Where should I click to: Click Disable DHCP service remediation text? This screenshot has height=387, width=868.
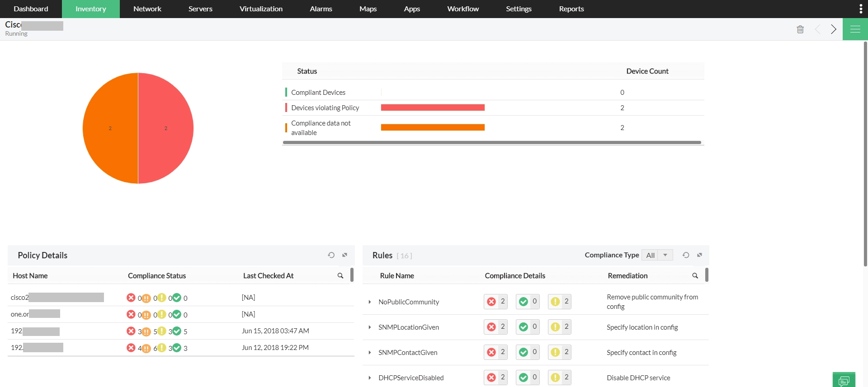tap(638, 378)
